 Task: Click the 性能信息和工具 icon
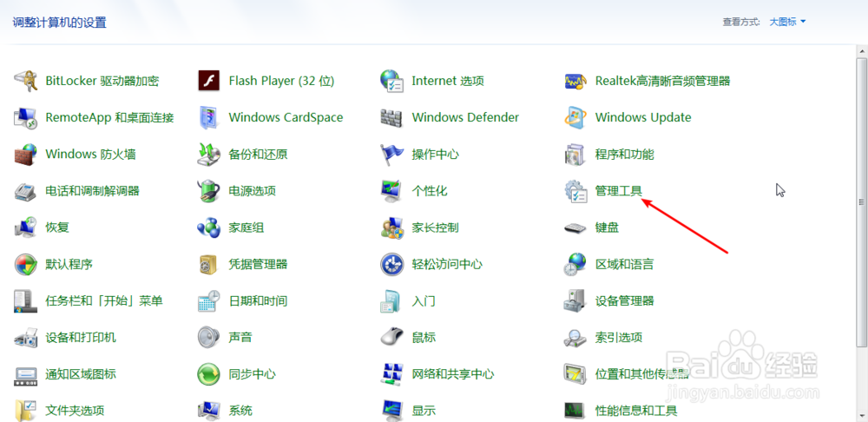pyautogui.click(x=575, y=411)
